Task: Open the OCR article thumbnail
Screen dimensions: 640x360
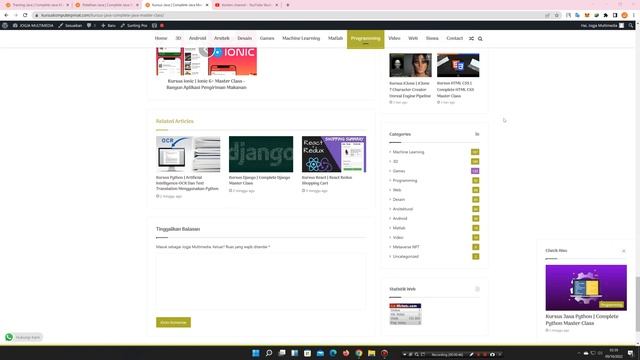Action: (x=188, y=154)
